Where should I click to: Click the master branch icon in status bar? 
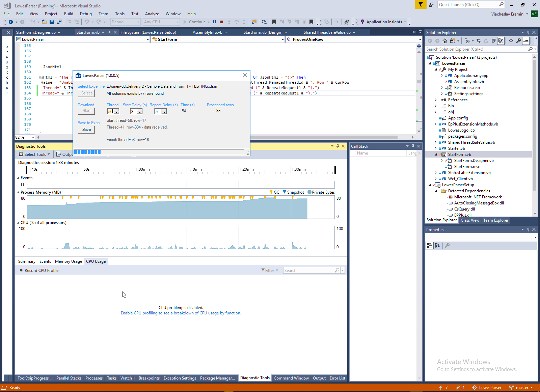coord(511,388)
